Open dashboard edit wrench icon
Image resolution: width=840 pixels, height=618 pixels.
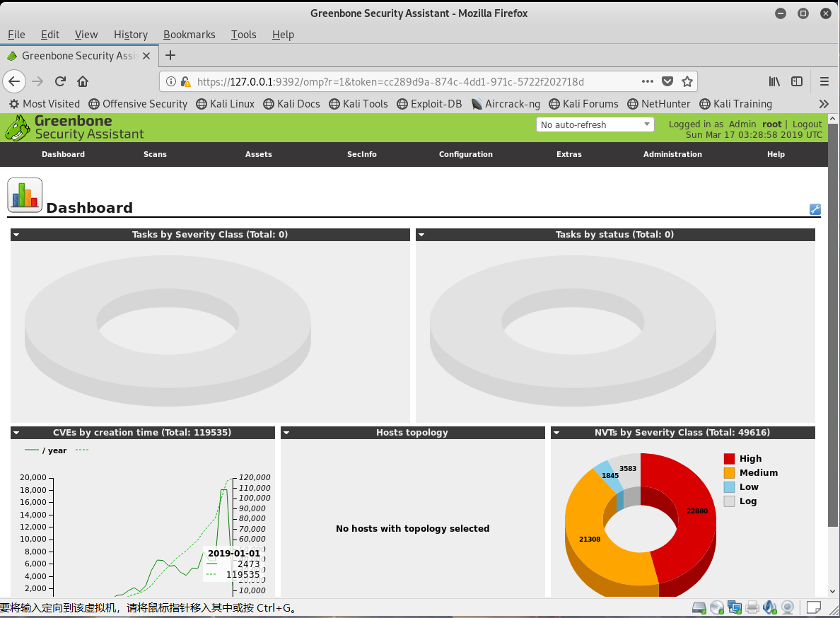click(x=815, y=209)
